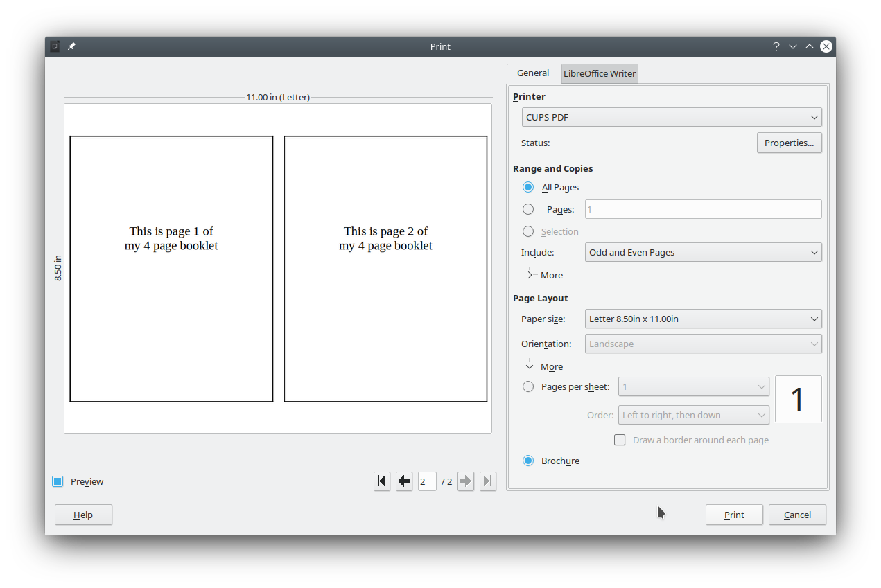881x588 pixels.
Task: Select the General tab
Action: click(x=533, y=73)
